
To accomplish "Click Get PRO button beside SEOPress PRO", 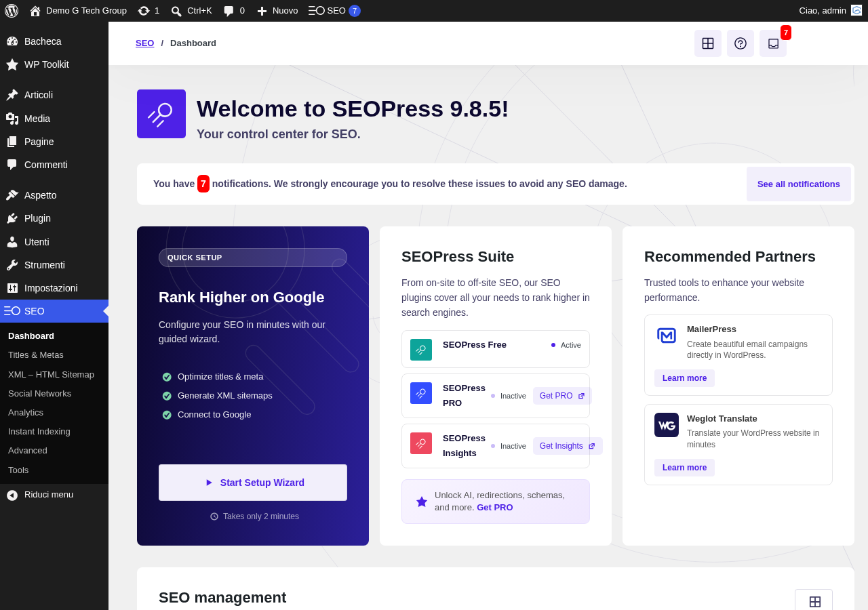I will pyautogui.click(x=562, y=396).
